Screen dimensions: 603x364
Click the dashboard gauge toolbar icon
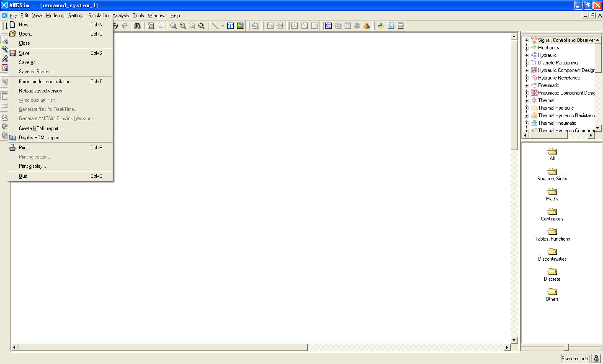pos(255,26)
